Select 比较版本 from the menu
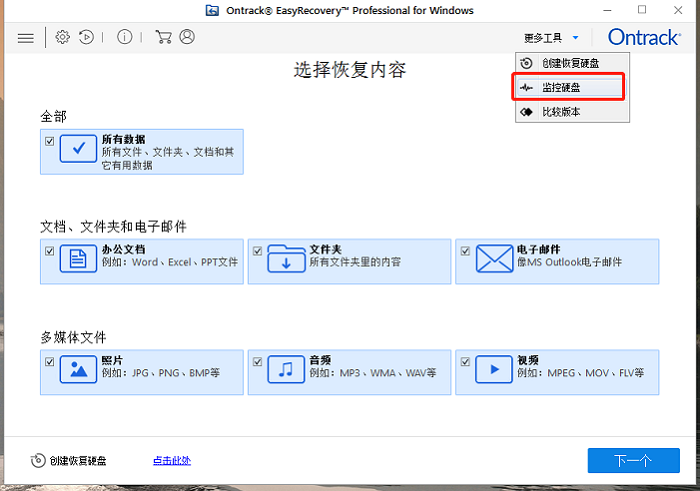The width and height of the screenshot is (700, 491). [572, 112]
